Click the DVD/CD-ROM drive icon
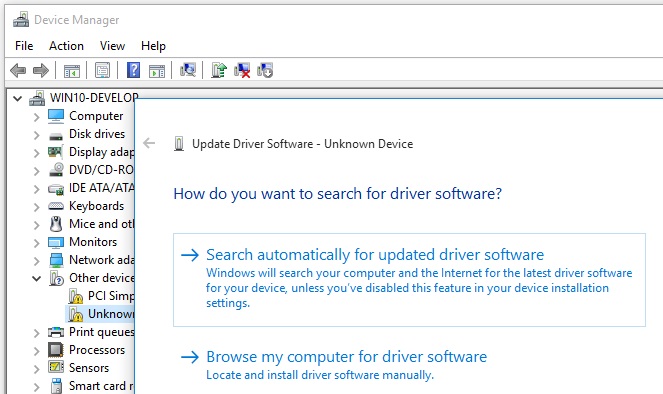 click(x=56, y=170)
